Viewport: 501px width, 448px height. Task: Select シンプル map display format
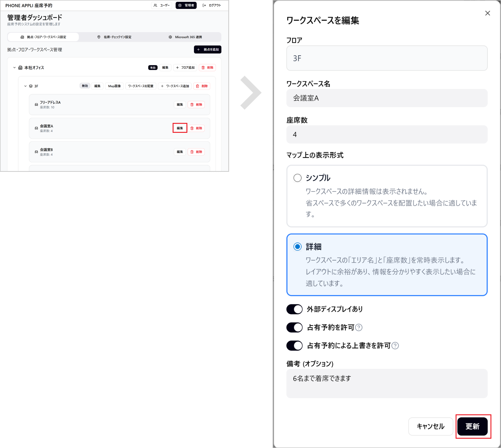(x=297, y=178)
